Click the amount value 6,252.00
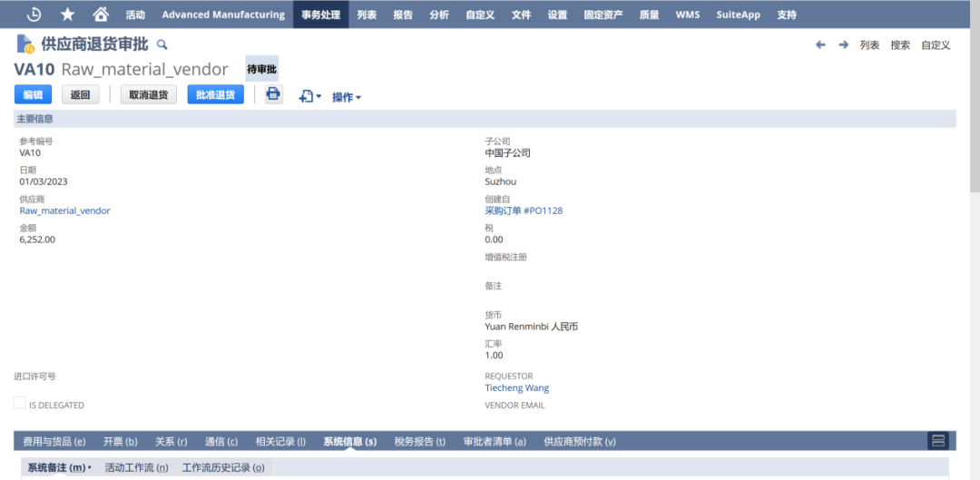980x480 pixels. click(37, 240)
